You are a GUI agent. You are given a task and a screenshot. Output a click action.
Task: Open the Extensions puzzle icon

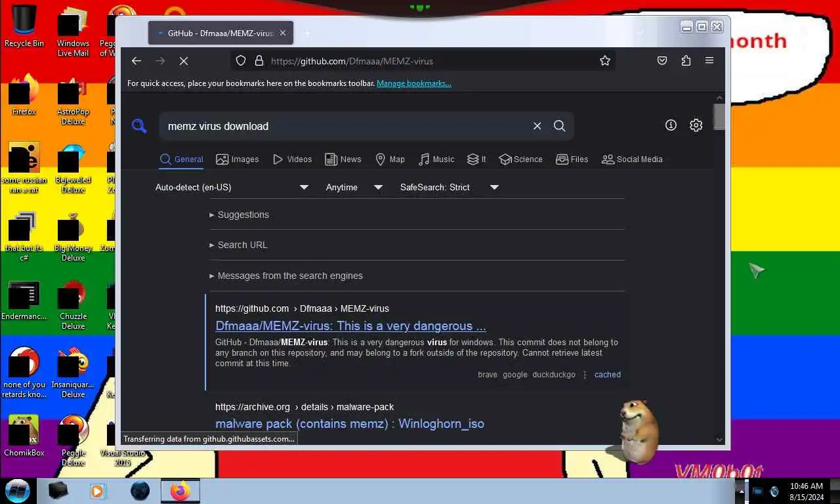686,60
